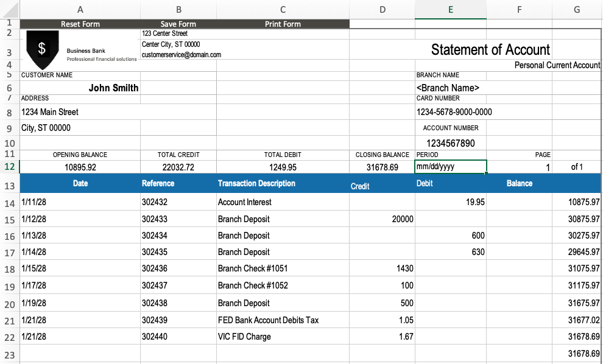Select date cell 1/19/28

click(x=80, y=303)
